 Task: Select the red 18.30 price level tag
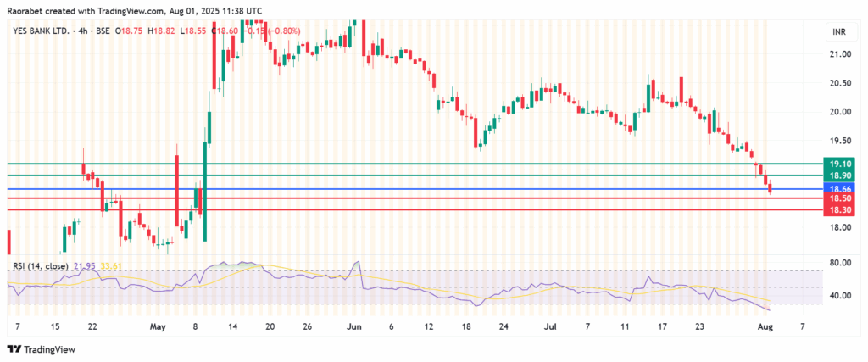click(x=839, y=209)
